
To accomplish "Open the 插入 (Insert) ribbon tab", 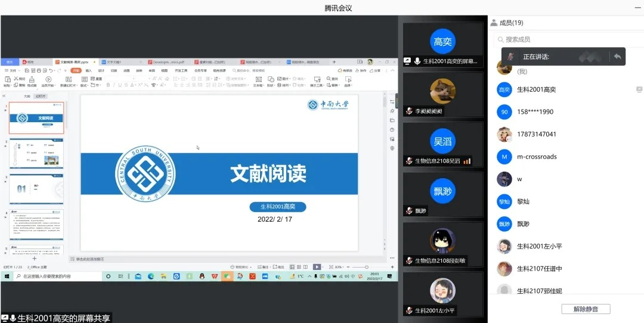I will pos(88,70).
